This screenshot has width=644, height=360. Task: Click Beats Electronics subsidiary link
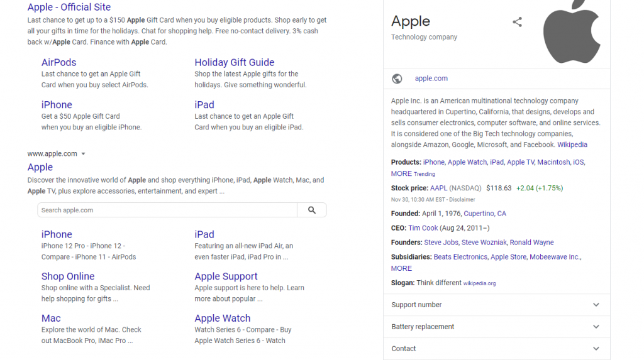pyautogui.click(x=460, y=257)
